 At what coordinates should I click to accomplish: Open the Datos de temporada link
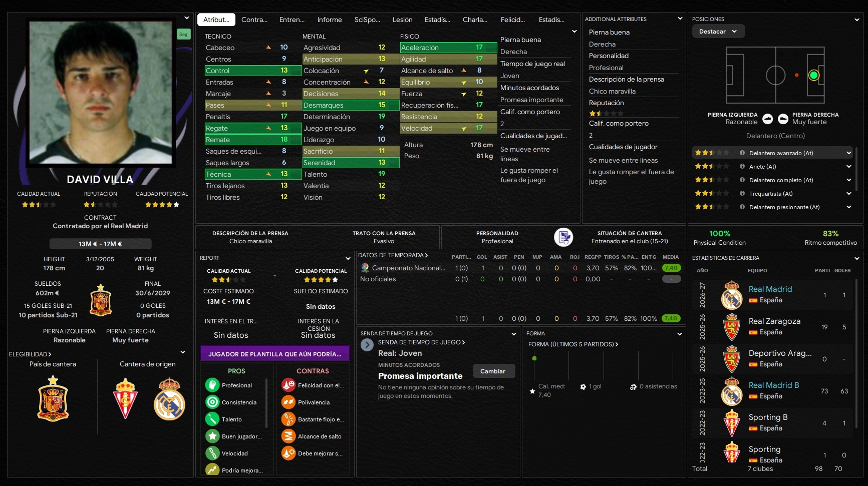[393, 255]
